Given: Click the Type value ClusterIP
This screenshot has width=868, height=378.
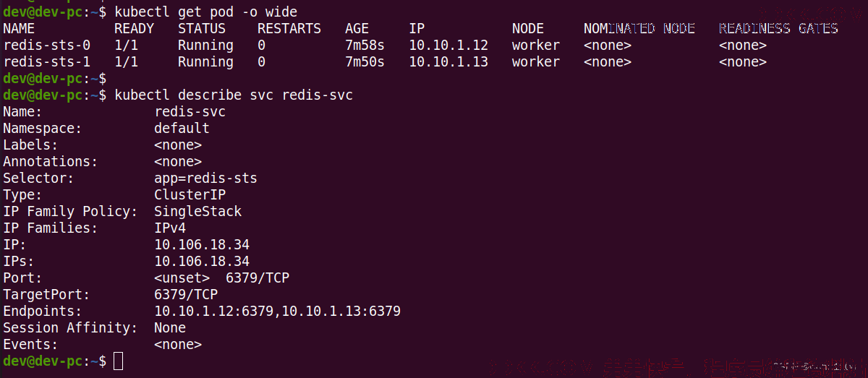Looking at the screenshot, I should coord(190,194).
